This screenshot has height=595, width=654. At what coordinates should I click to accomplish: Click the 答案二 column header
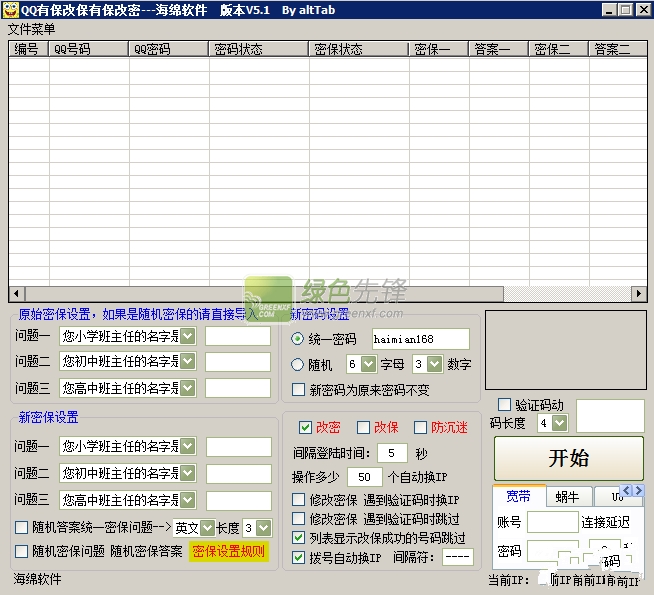pyautogui.click(x=618, y=49)
